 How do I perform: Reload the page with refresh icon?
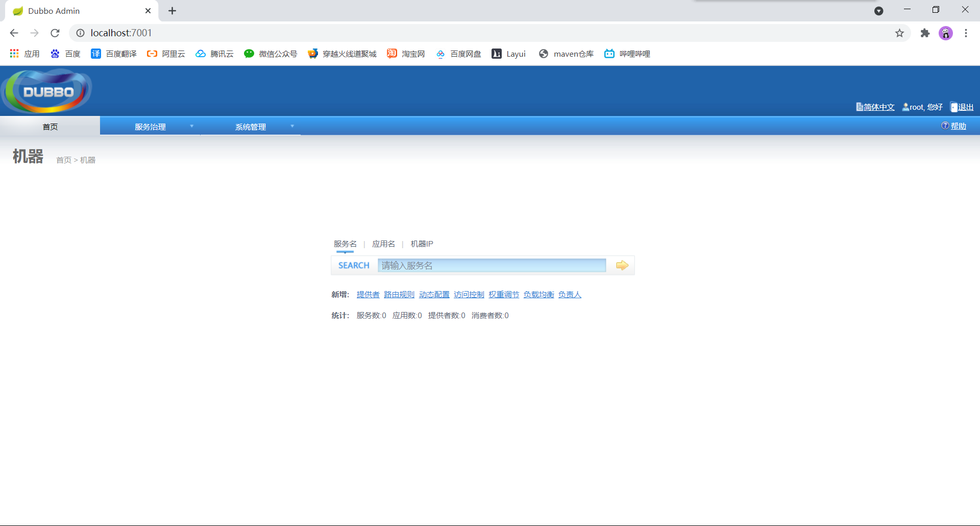55,33
